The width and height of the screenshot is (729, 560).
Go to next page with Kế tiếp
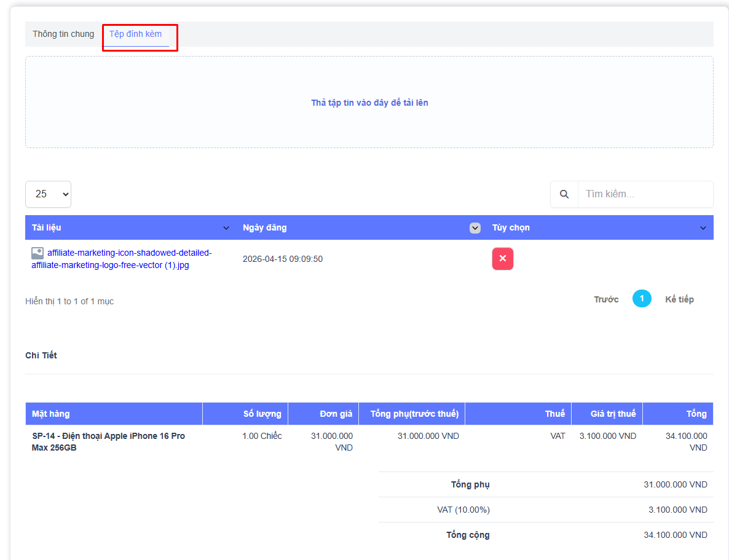(679, 299)
